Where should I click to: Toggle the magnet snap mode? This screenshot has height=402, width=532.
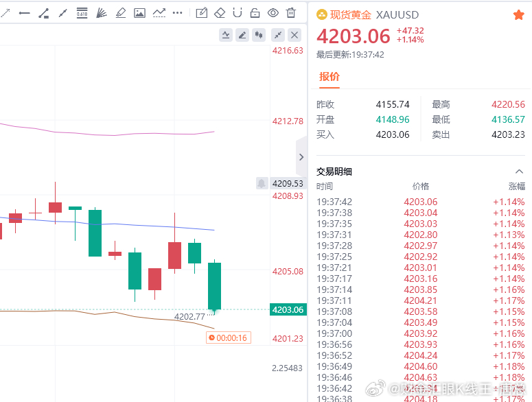238,13
